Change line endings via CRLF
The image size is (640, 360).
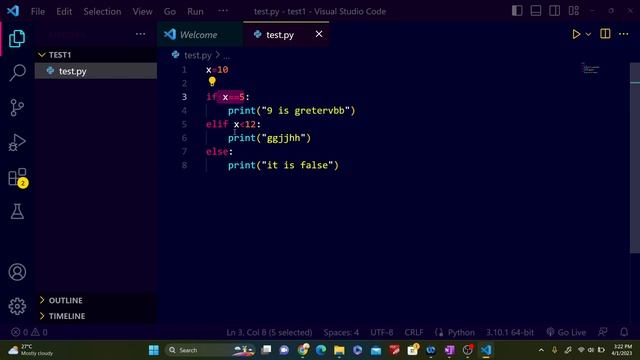tap(413, 332)
